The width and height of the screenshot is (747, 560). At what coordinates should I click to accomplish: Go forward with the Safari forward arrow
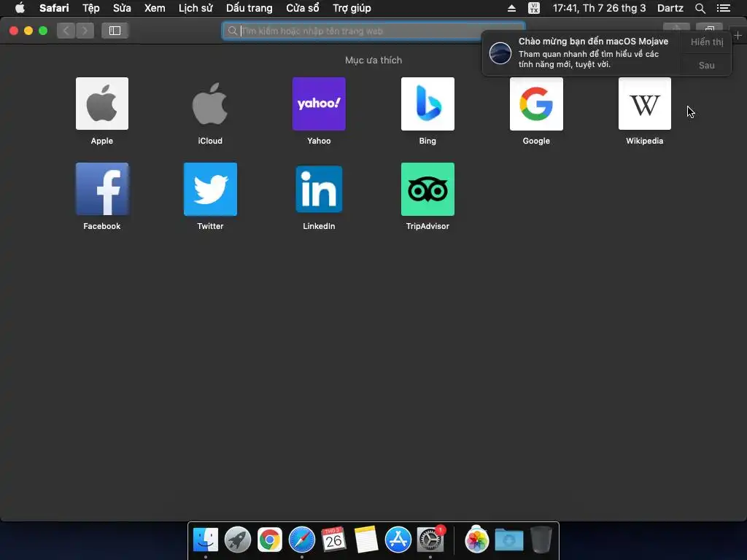click(x=85, y=31)
